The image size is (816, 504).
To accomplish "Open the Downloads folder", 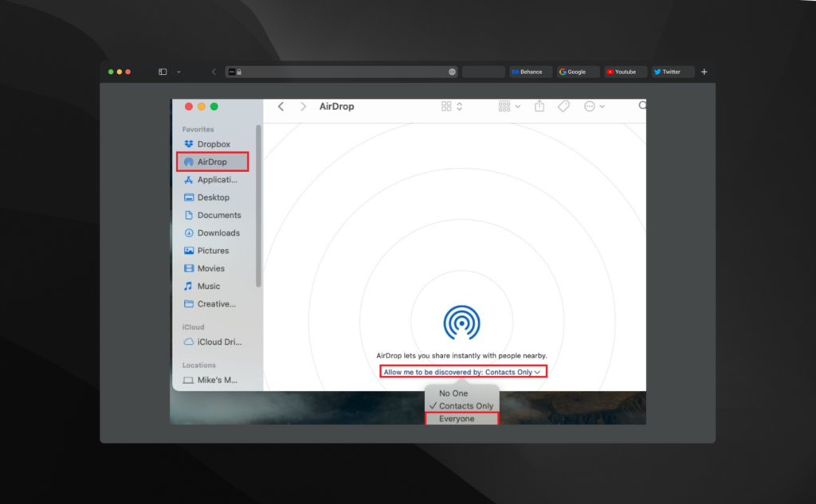I will pos(217,232).
